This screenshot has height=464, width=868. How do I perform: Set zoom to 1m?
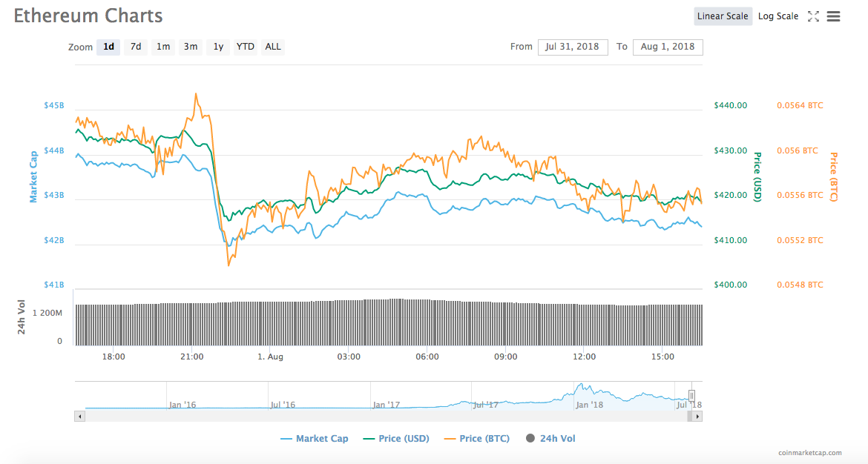click(162, 47)
